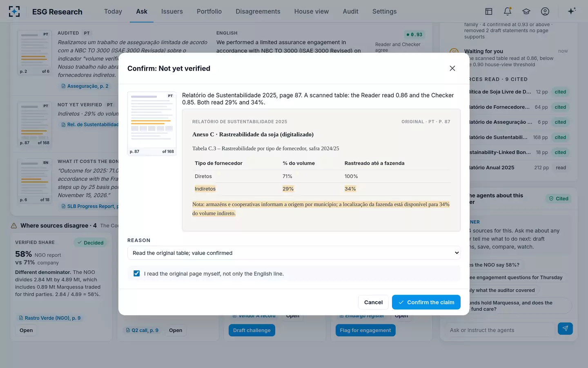Switch to the Issuers tab
The width and height of the screenshot is (588, 368).
[172, 11]
